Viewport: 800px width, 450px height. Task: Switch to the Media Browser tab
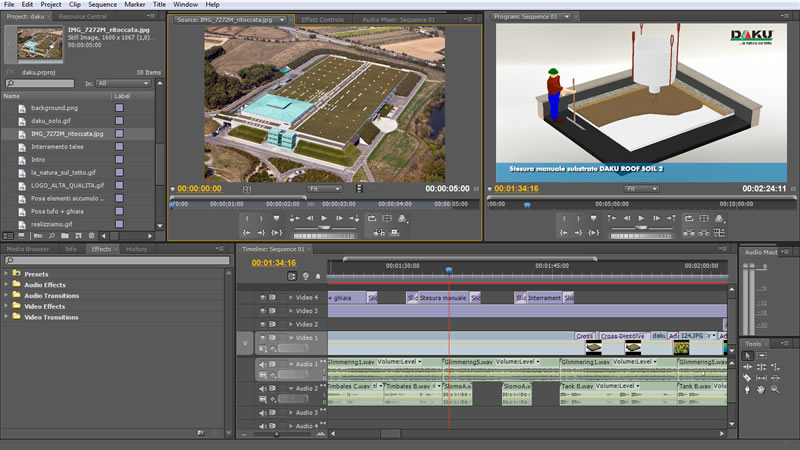[28, 249]
